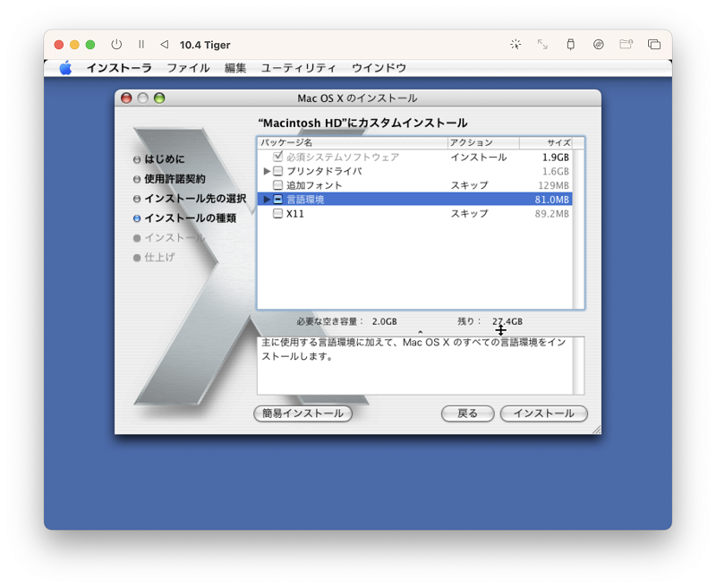
Task: Minimize the 10.4 Tiger VM window
Action: click(74, 44)
